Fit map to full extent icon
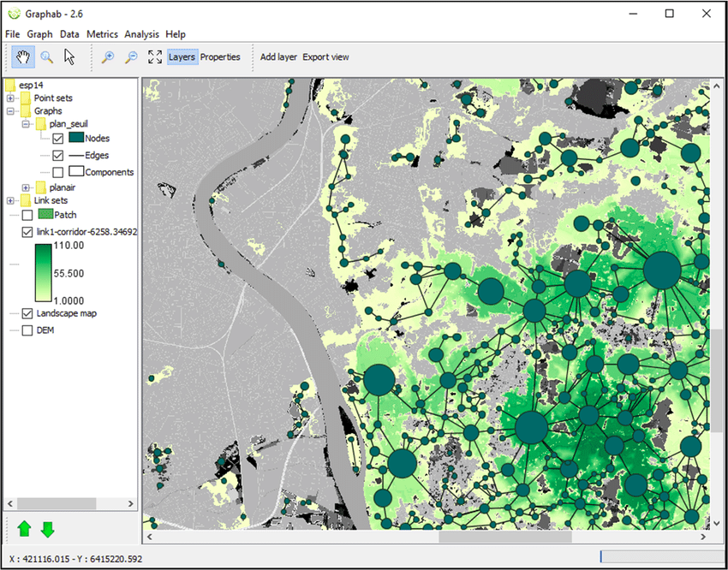Screen dimensions: 728x570 155,57
